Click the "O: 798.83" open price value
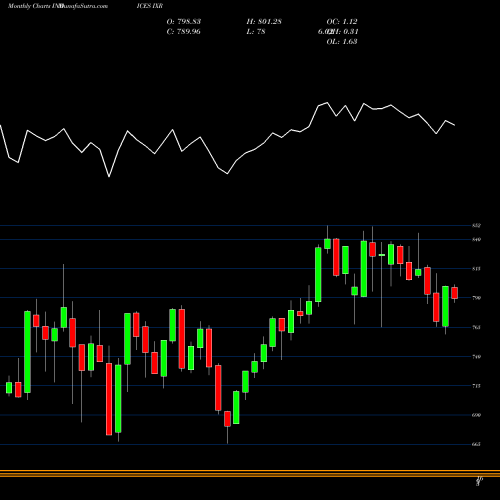This screenshot has width=500, height=500. point(183,22)
